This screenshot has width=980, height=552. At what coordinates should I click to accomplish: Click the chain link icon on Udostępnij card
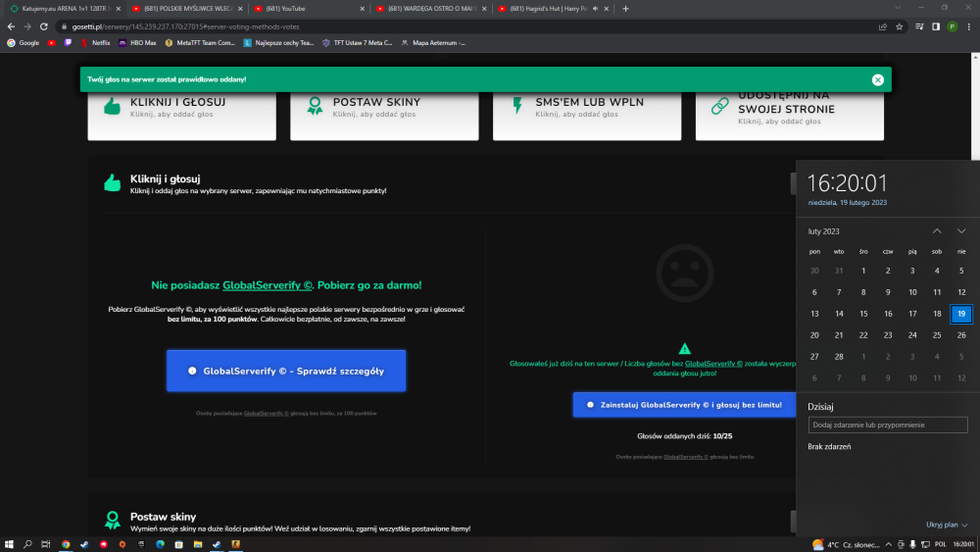[720, 106]
